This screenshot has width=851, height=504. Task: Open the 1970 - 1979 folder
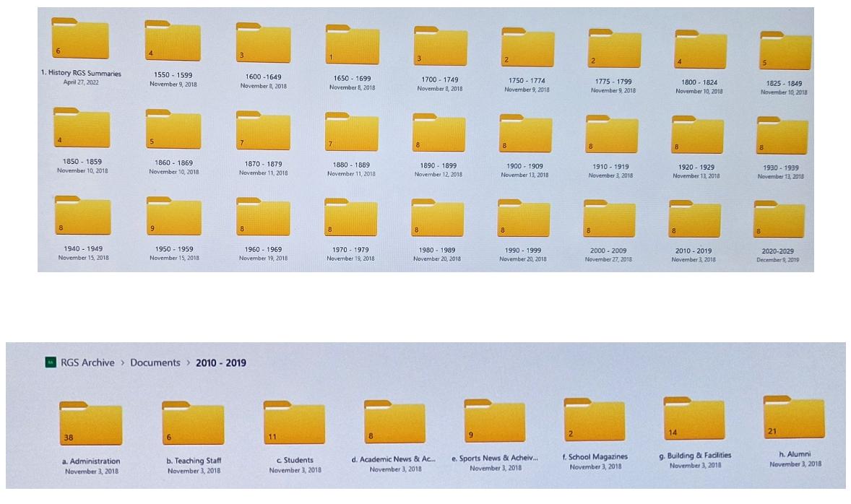click(x=350, y=217)
